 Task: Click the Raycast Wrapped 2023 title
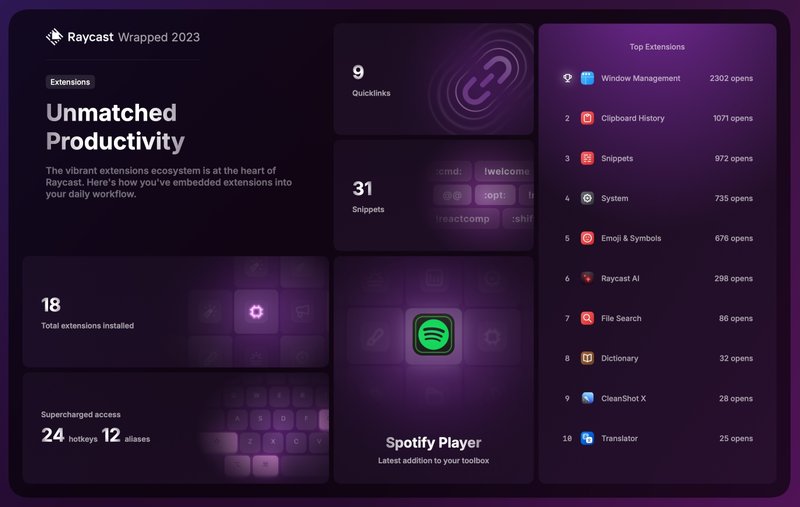[133, 37]
